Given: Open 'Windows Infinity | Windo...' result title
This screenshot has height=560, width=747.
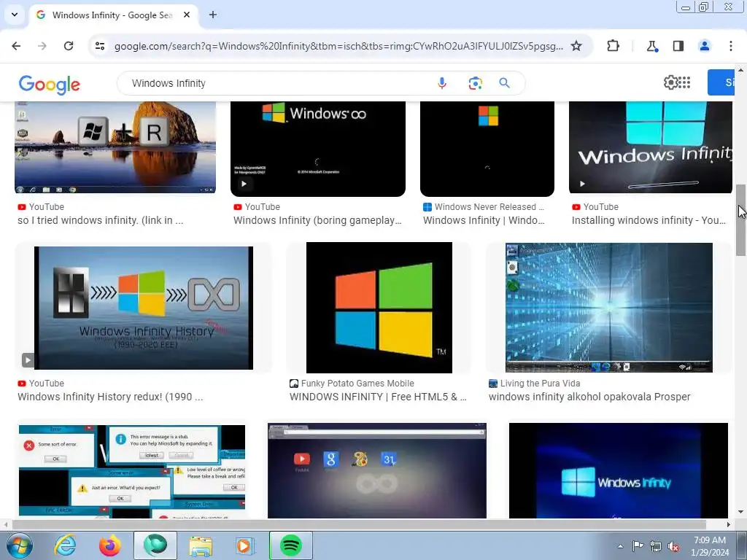Looking at the screenshot, I should 484,220.
